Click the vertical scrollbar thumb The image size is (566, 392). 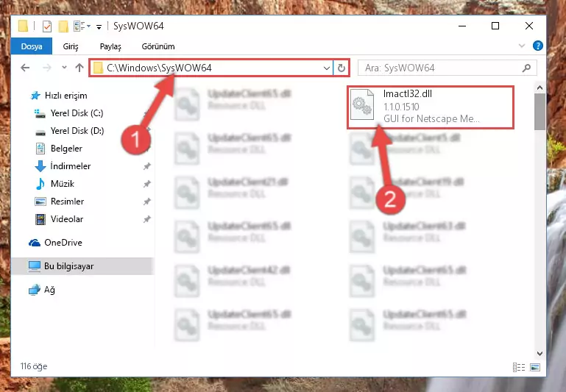[540, 112]
